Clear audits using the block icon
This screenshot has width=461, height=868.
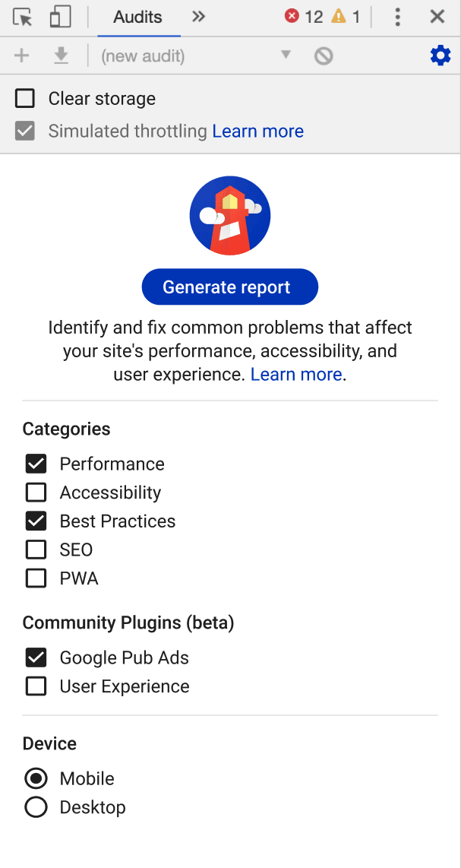[x=323, y=55]
